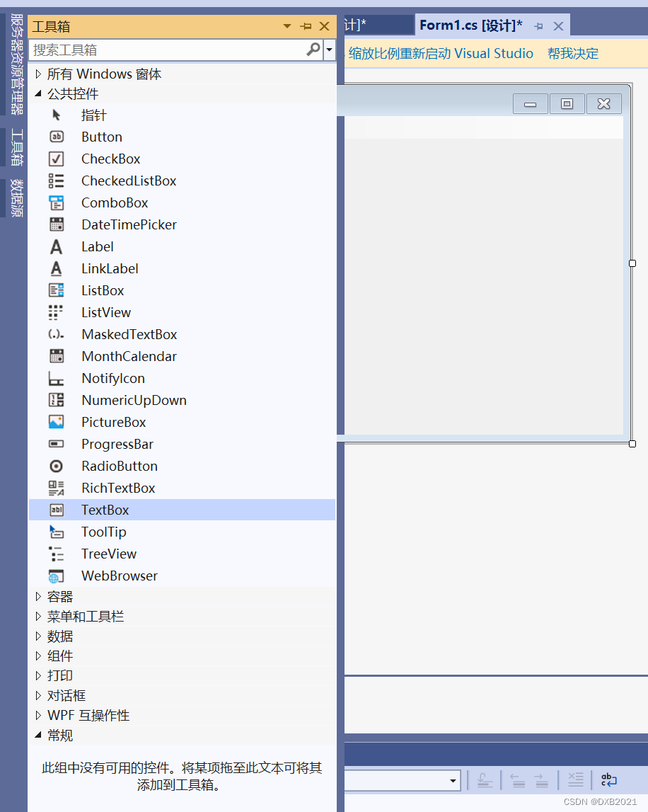648x812 pixels.
Task: Click the toolbox search magnifier icon
Action: (313, 50)
